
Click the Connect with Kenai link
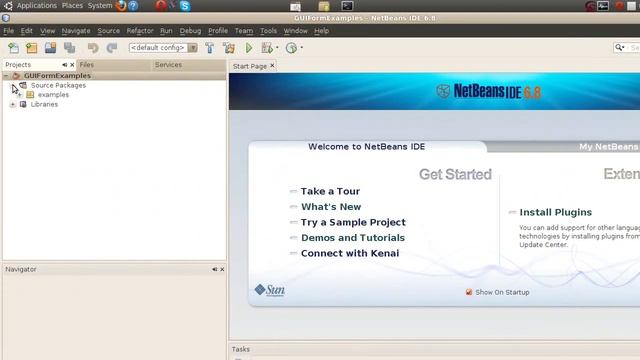click(350, 253)
